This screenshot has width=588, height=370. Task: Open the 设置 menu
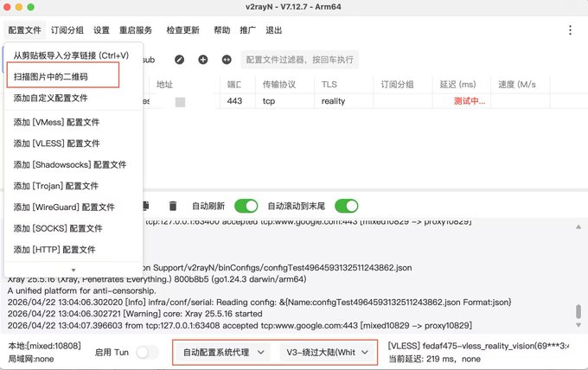101,30
